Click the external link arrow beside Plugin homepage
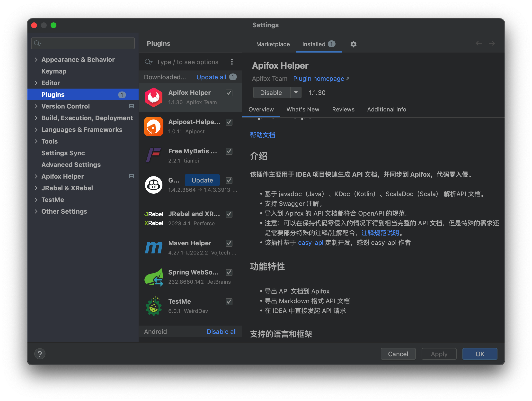The width and height of the screenshot is (532, 401). [348, 79]
